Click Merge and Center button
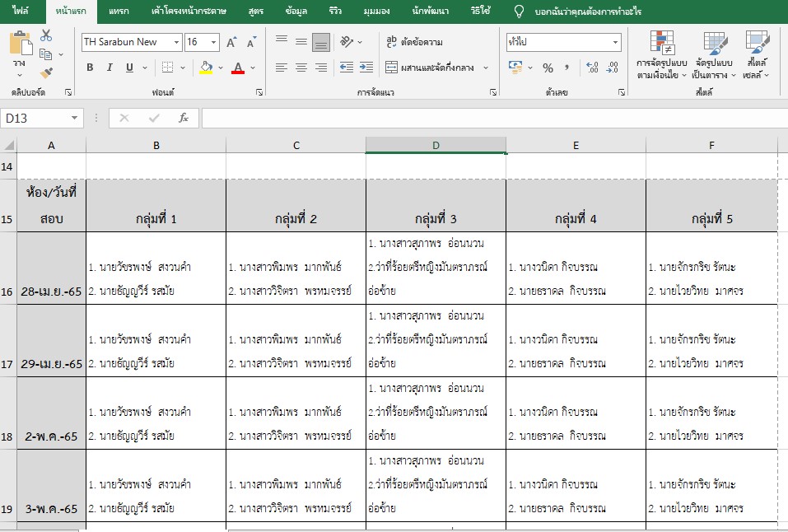The image size is (788, 532). click(430, 68)
